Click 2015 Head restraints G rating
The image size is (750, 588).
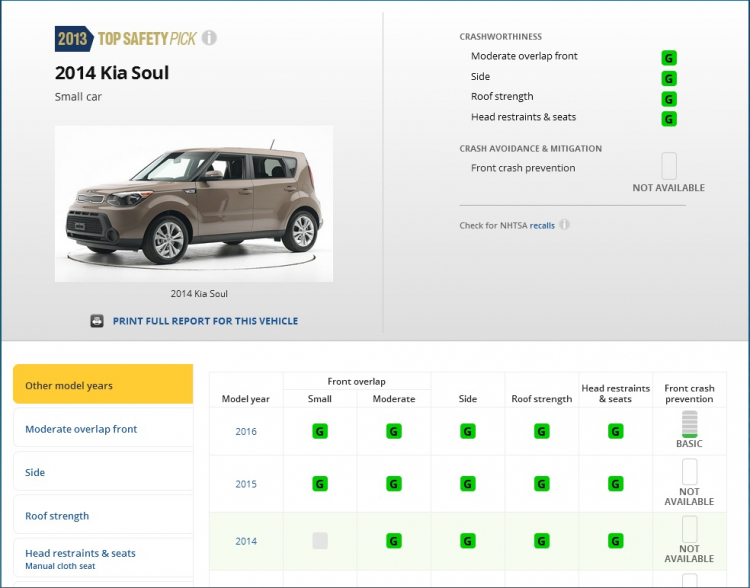(616, 484)
